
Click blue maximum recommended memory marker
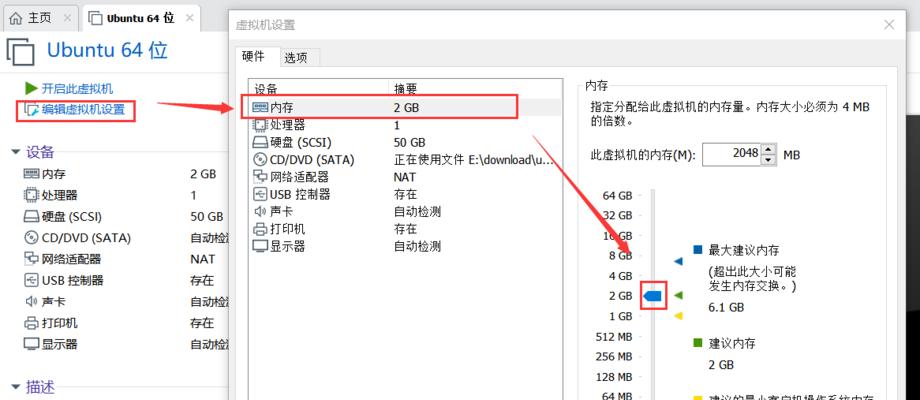[x=678, y=261]
